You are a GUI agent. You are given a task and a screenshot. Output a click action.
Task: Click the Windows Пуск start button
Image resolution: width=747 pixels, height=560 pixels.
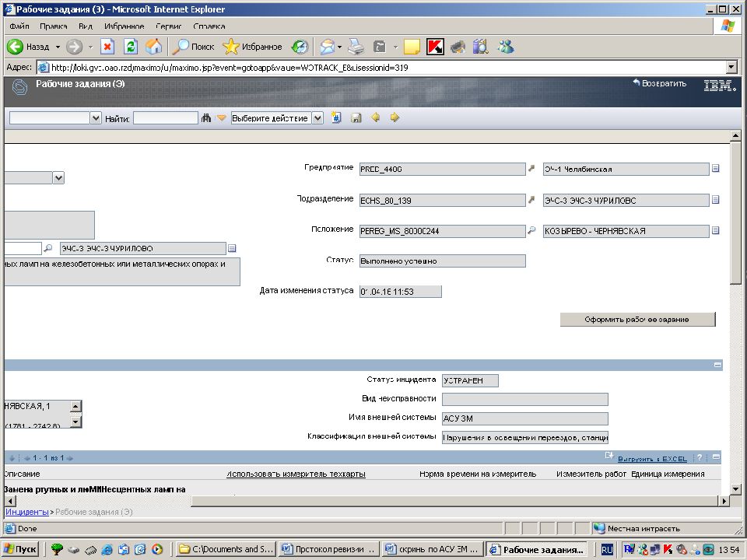[21, 549]
